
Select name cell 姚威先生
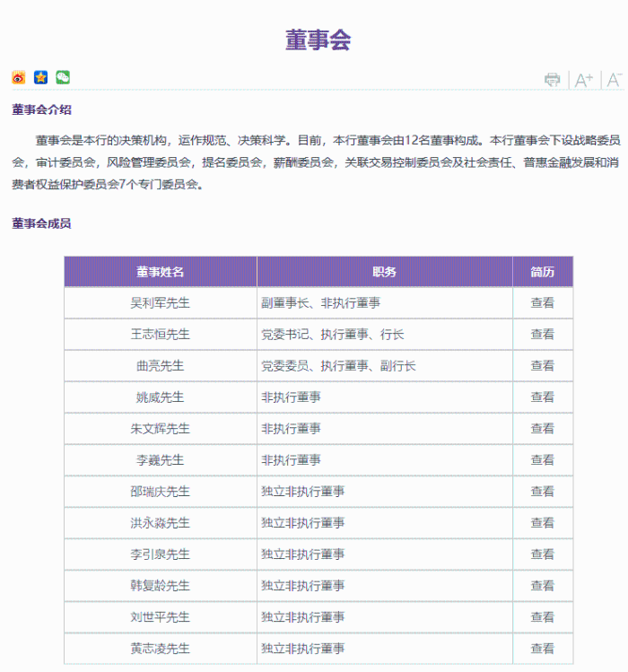[x=161, y=397]
